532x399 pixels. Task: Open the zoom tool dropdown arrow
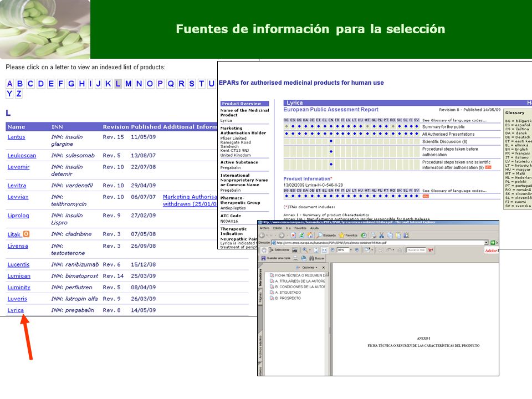point(310,250)
